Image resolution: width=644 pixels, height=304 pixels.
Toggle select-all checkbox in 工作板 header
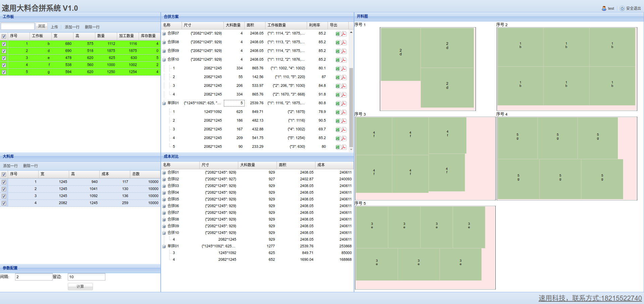pos(4,36)
